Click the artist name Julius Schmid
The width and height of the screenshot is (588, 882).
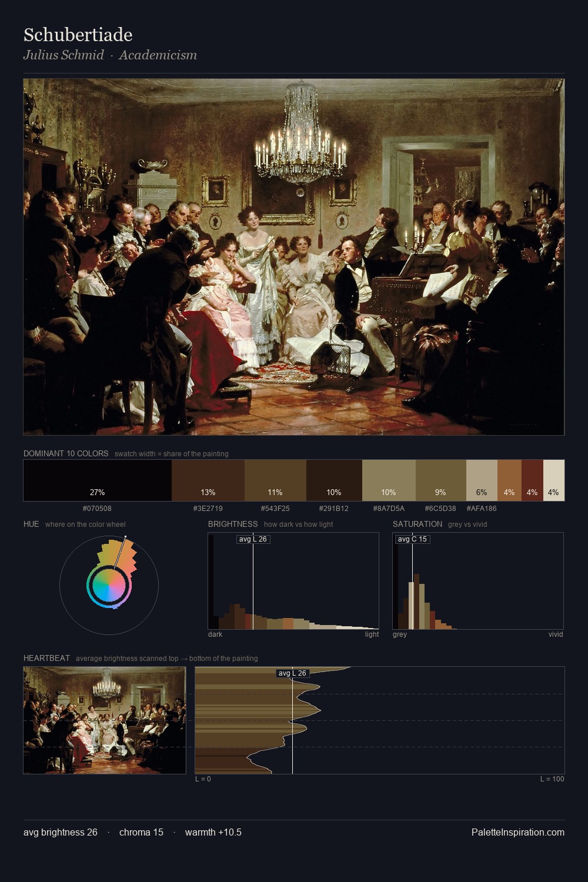(x=64, y=55)
